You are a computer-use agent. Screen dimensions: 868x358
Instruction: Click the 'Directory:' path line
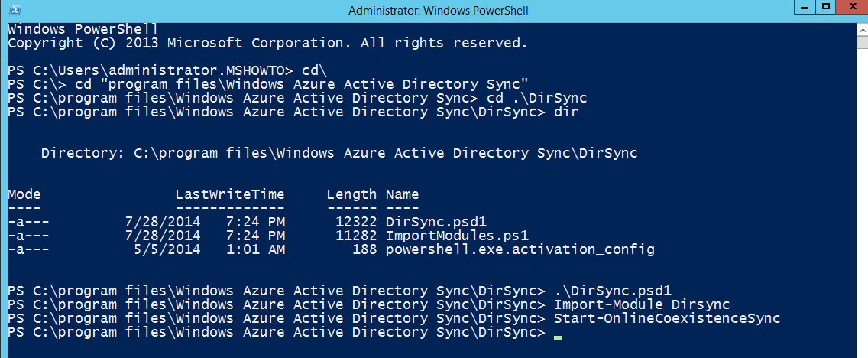339,154
